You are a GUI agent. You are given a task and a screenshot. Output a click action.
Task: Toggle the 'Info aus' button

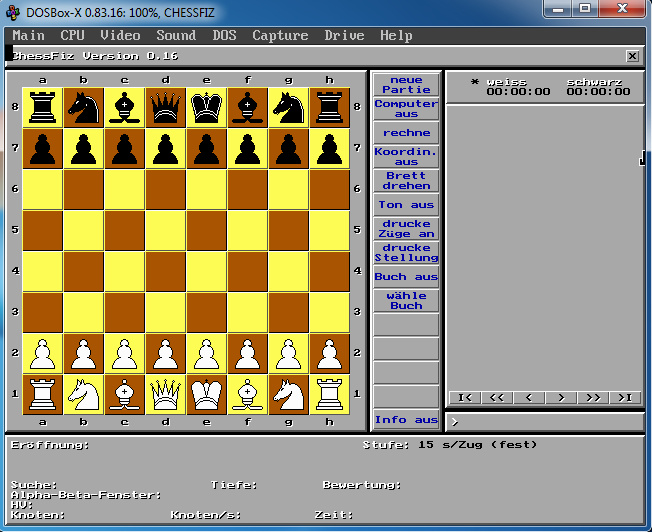pos(406,420)
